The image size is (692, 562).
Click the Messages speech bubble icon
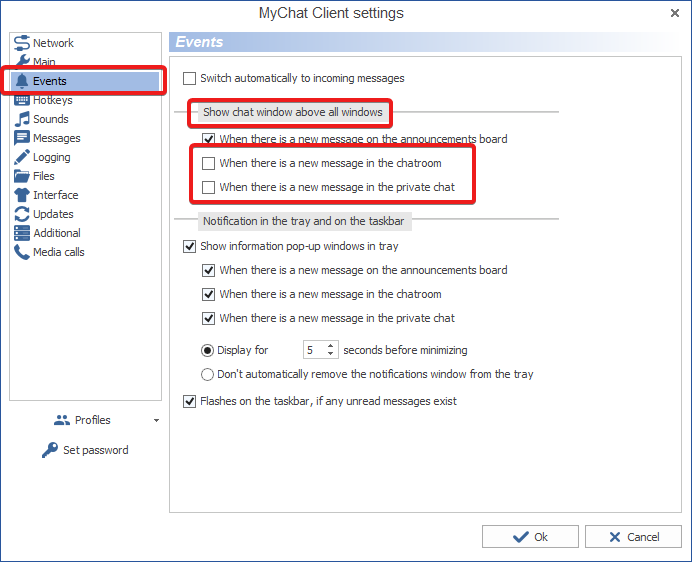coord(22,138)
